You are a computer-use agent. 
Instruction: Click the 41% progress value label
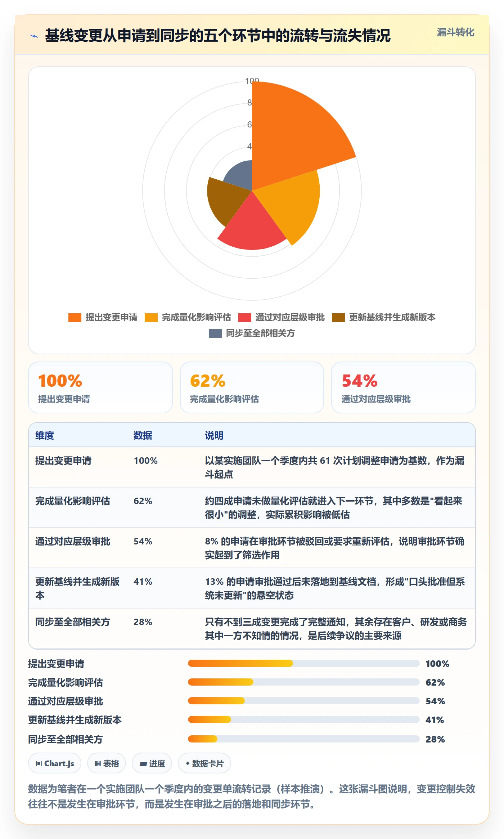[435, 720]
